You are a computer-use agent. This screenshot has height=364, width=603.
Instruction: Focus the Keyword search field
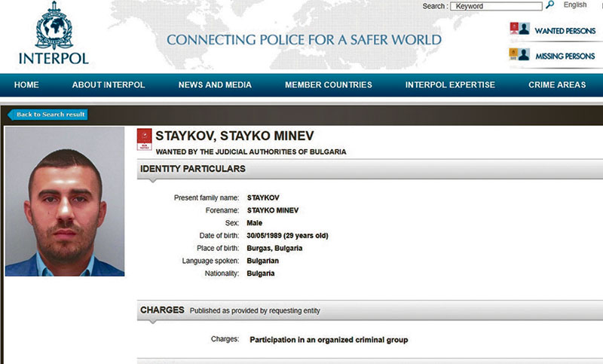pyautogui.click(x=496, y=6)
